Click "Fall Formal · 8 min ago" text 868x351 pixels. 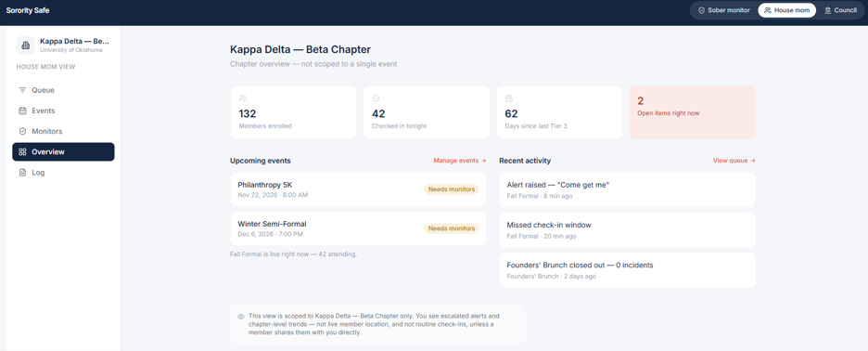click(540, 196)
